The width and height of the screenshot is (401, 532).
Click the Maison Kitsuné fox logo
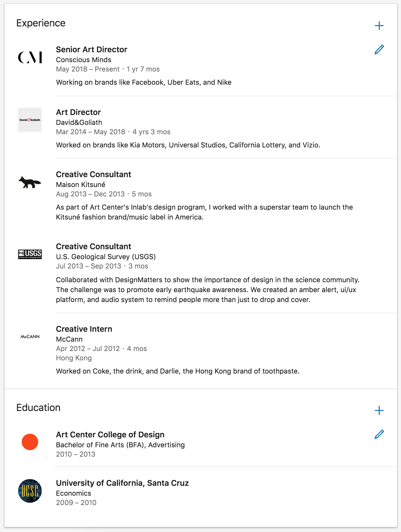coord(30,182)
